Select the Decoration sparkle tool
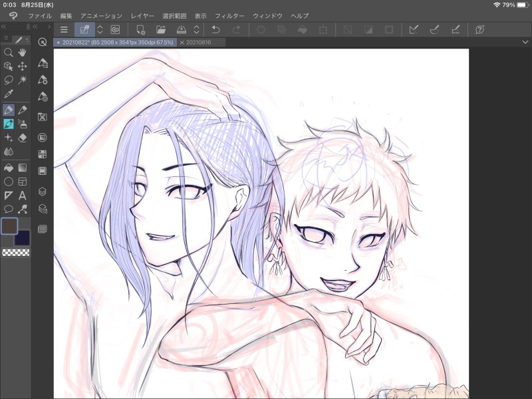Screen dimensions: 532x399 coord(9,138)
